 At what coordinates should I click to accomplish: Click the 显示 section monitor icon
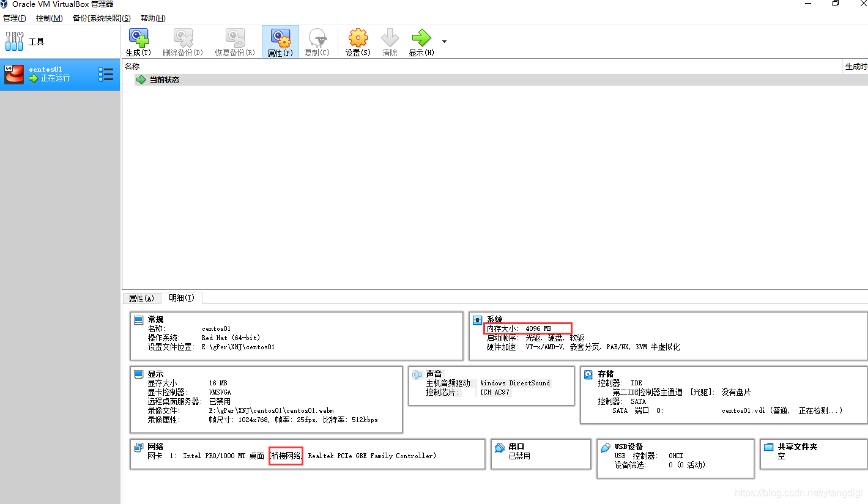click(139, 374)
